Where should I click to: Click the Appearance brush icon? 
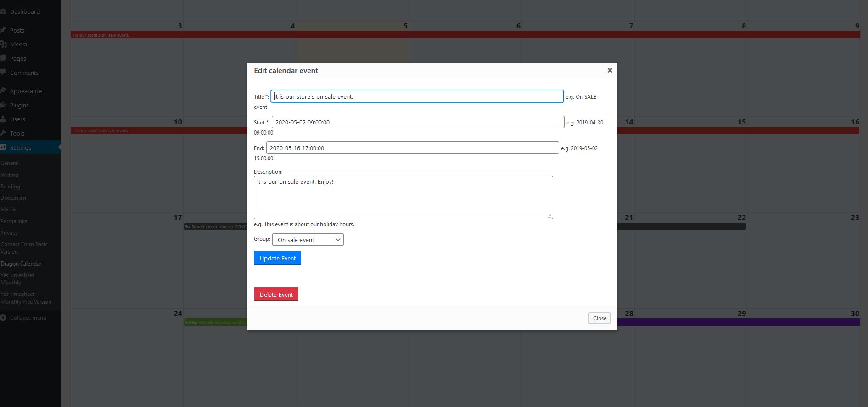pyautogui.click(x=3, y=91)
